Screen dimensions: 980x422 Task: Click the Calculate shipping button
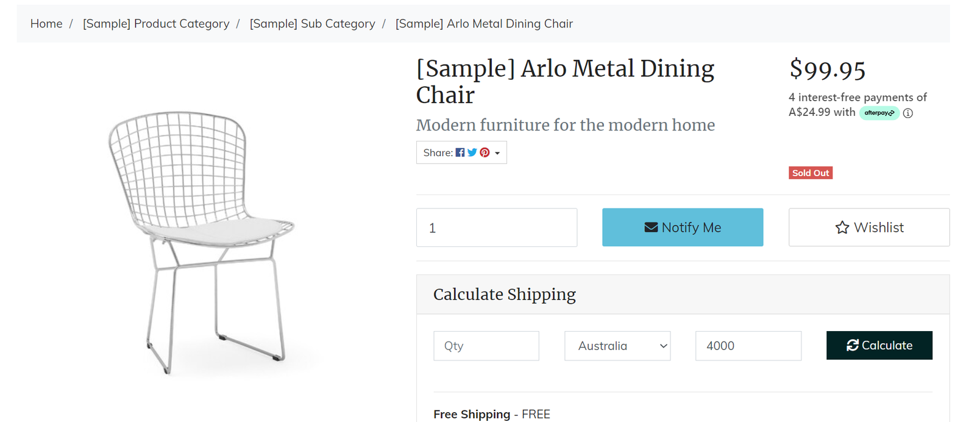coord(879,345)
